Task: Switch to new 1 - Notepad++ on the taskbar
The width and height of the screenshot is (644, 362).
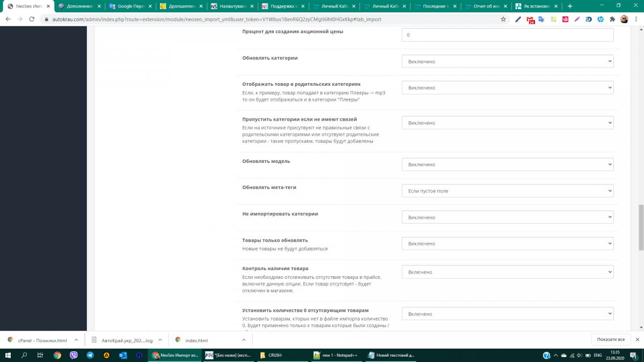Action: coord(336,355)
